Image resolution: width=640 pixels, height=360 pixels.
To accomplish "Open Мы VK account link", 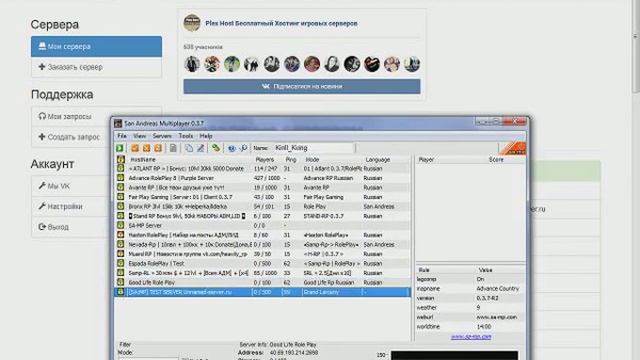I will click(x=59, y=186).
